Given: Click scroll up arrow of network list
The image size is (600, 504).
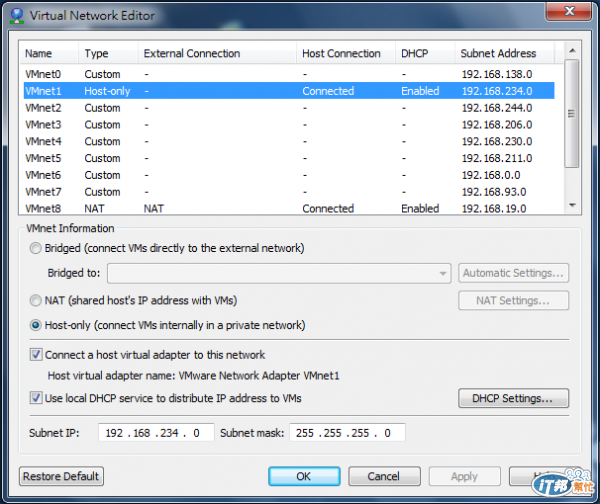Looking at the screenshot, I should coord(572,51).
